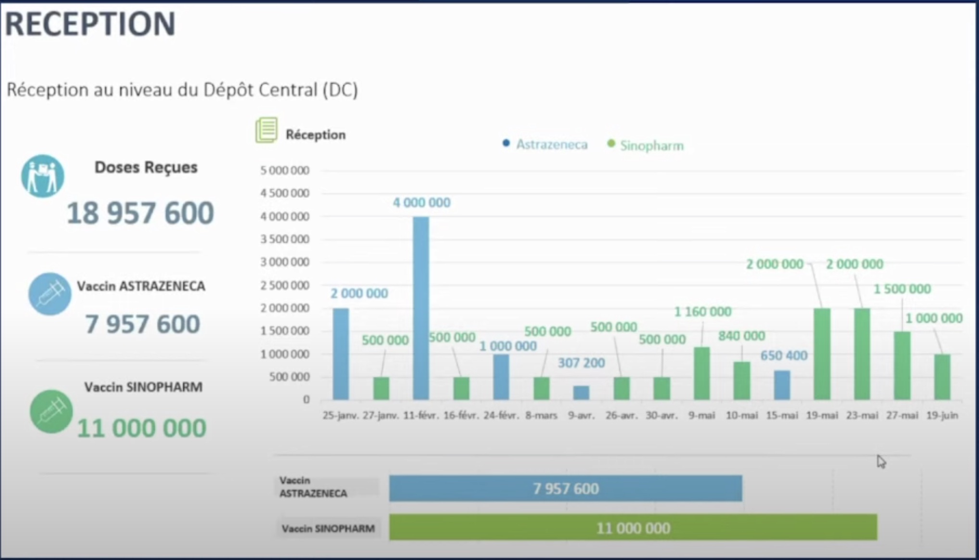The width and height of the screenshot is (979, 560).
Task: Click the green Sinopharm legend dot
Action: click(x=611, y=144)
